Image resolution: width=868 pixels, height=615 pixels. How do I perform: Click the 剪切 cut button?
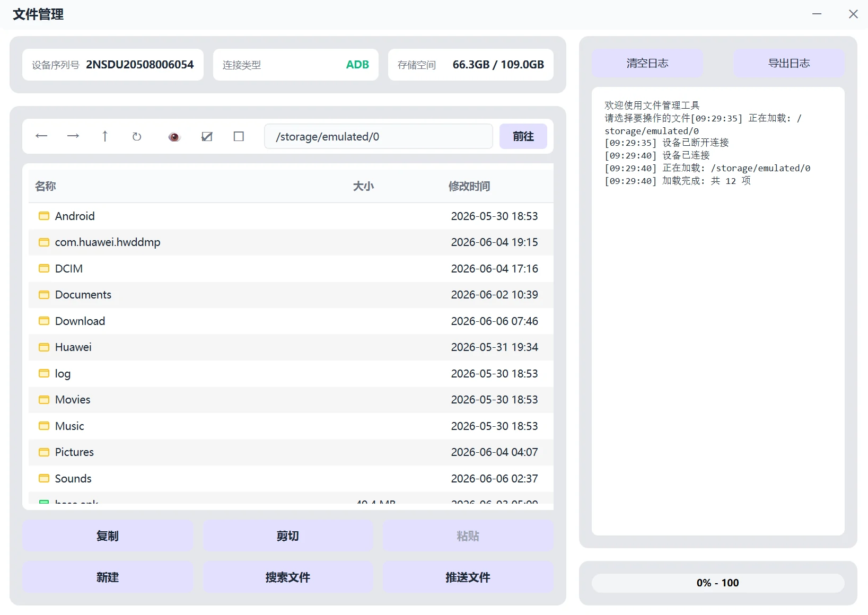pyautogui.click(x=288, y=536)
